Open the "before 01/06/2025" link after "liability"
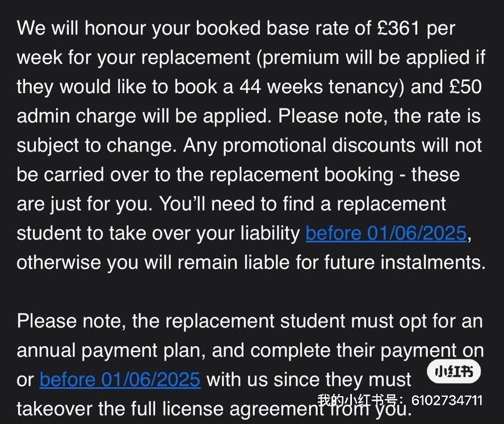The image size is (504, 424). tap(386, 233)
